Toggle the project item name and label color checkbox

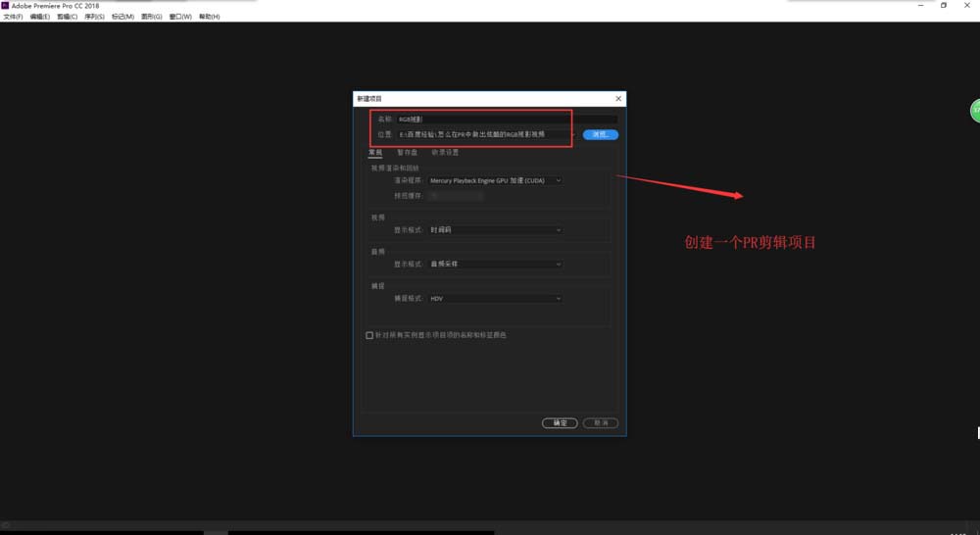click(x=369, y=336)
